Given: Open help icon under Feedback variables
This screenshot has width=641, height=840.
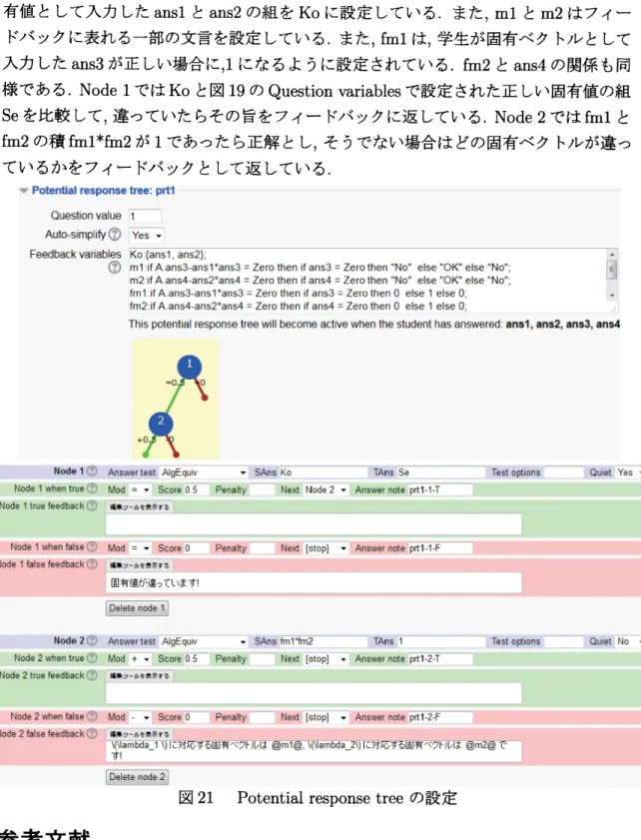Looking at the screenshot, I should (x=115, y=267).
